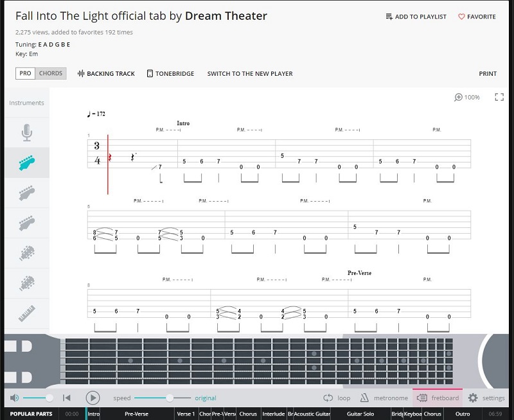The height and width of the screenshot is (420, 514).
Task: Open the Backing Track feature
Action: tap(106, 74)
